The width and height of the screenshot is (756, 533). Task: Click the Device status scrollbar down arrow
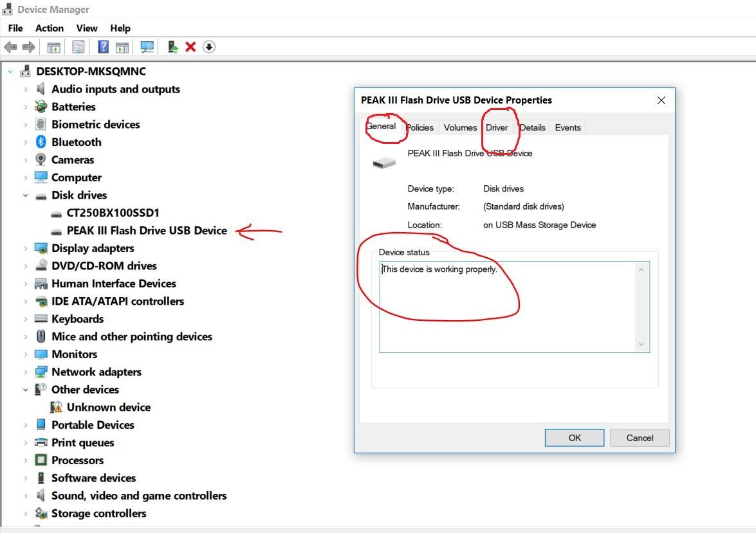[x=641, y=345]
